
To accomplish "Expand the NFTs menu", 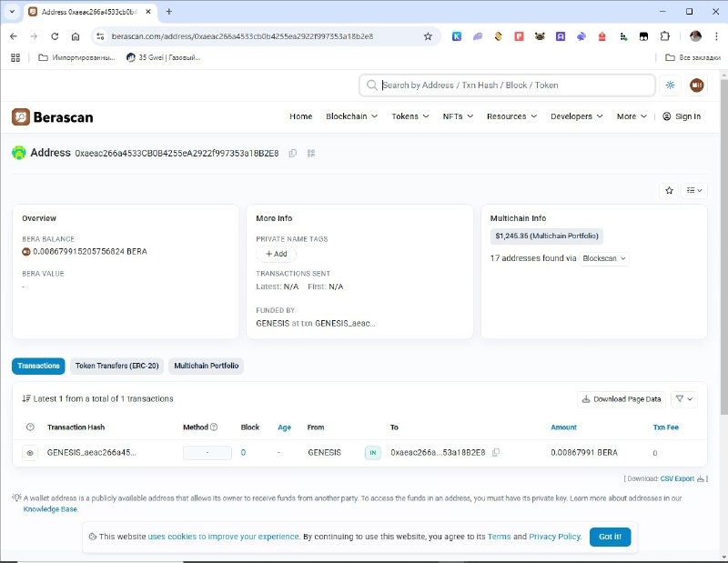I will click(x=458, y=116).
